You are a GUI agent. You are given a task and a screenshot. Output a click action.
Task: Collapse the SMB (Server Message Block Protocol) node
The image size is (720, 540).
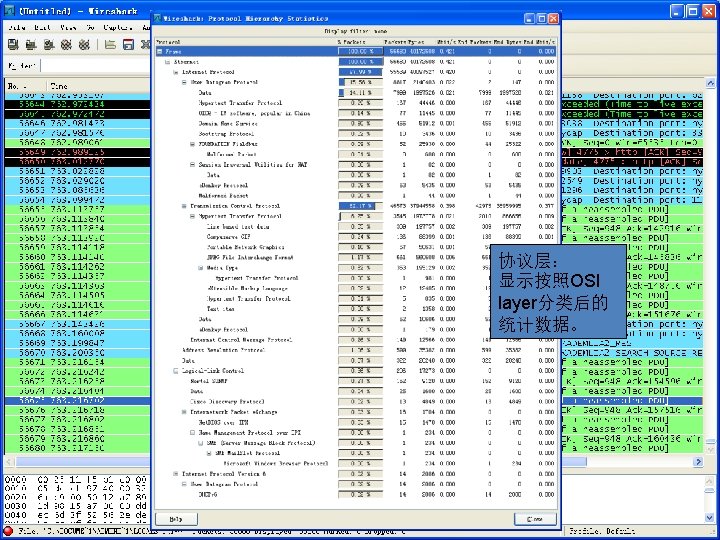(x=201, y=443)
